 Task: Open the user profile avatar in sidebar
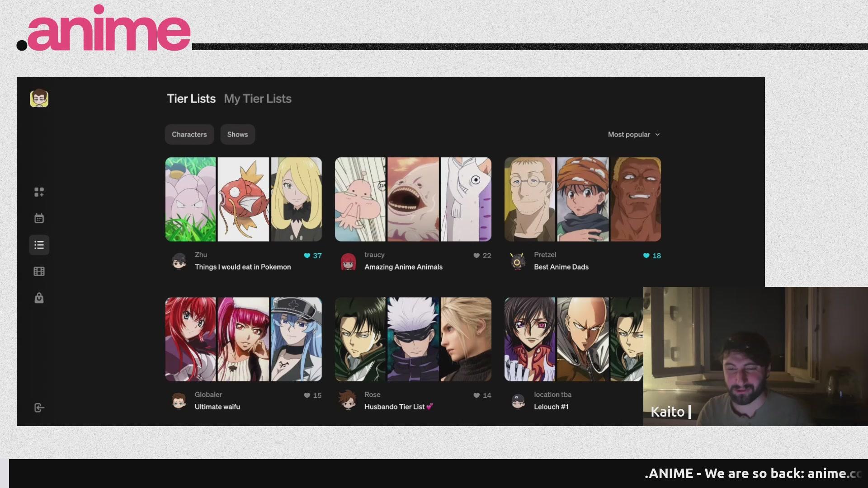pyautogui.click(x=39, y=99)
